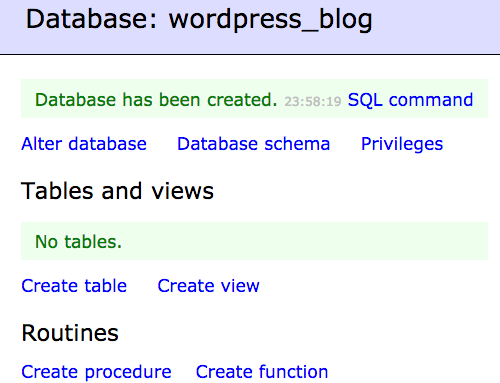Open the Database schema page
The width and height of the screenshot is (500, 383).
pos(253,144)
